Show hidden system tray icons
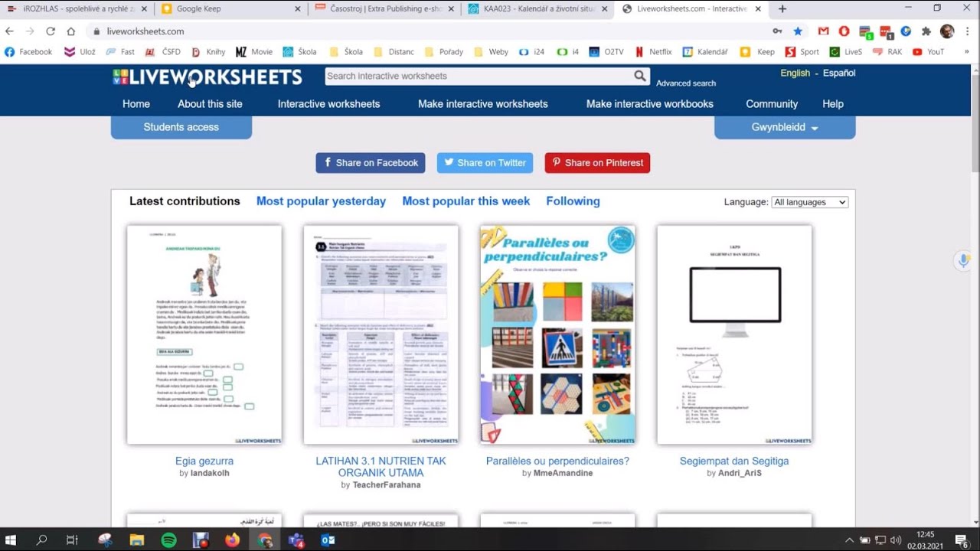The image size is (980, 551). tap(849, 540)
